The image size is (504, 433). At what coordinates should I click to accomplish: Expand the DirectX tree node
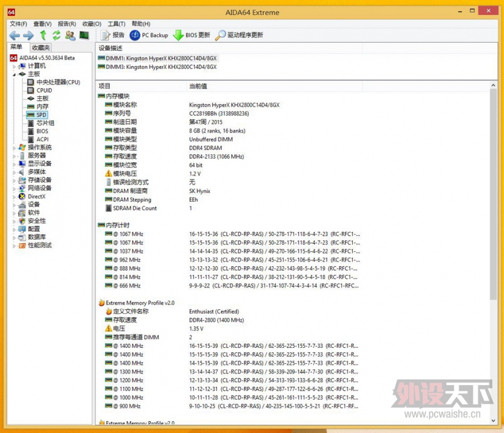[14, 197]
